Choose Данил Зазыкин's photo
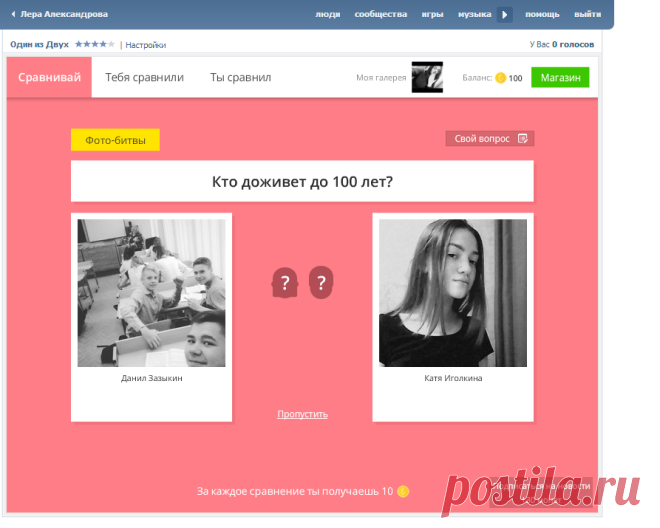 click(152, 293)
